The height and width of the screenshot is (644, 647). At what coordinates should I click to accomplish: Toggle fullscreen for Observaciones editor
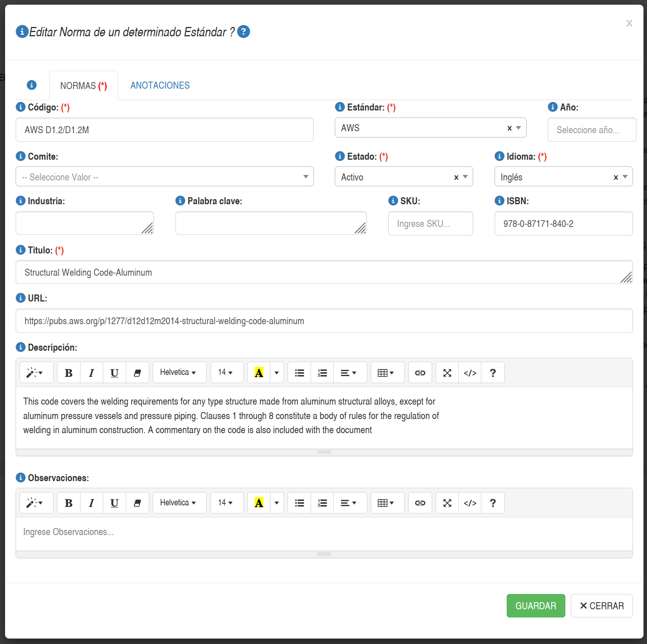coord(447,503)
